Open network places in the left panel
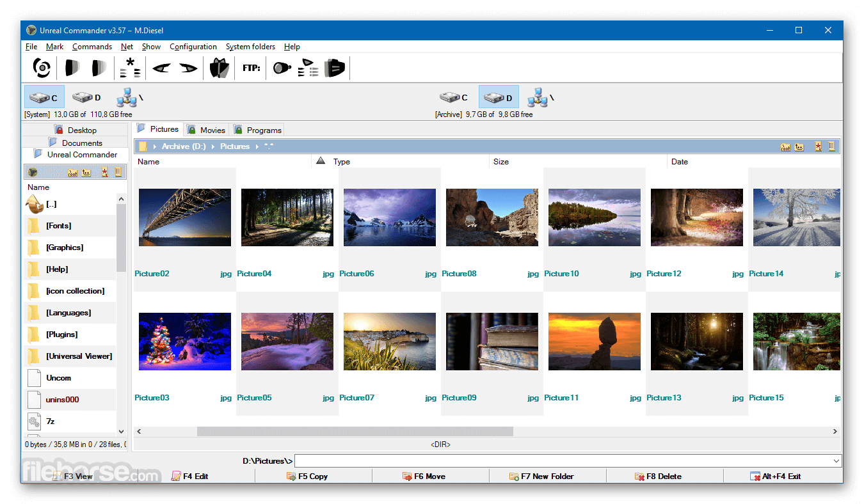The width and height of the screenshot is (864, 504). click(x=129, y=97)
